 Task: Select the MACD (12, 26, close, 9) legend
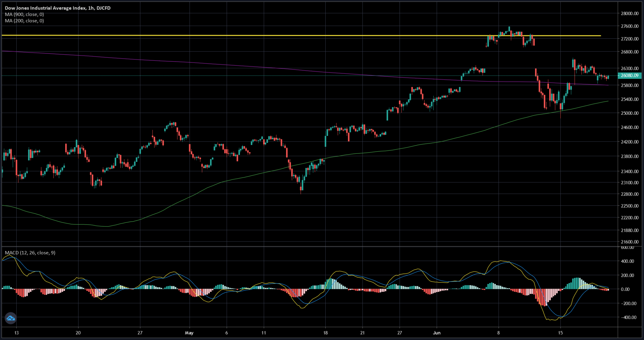(30, 253)
